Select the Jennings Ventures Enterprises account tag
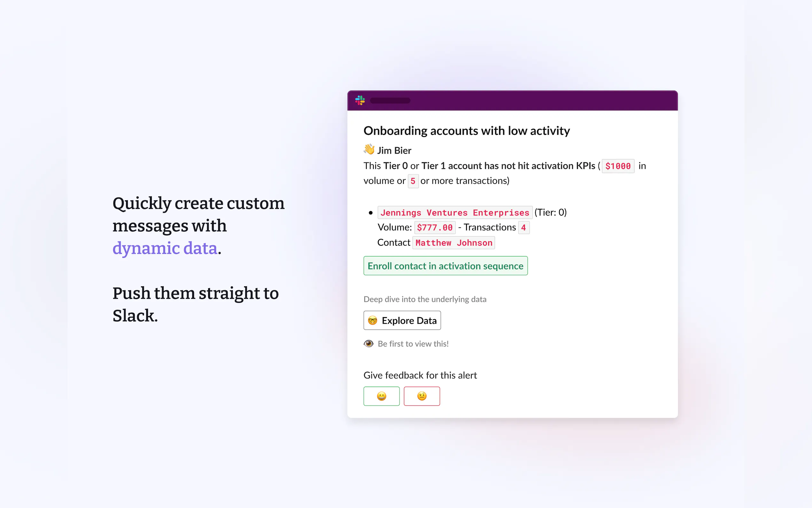The image size is (812, 508). [455, 213]
